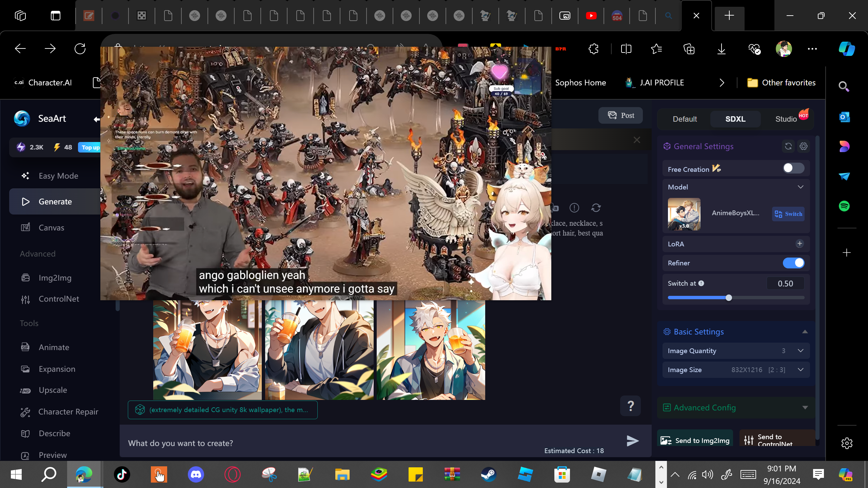The width and height of the screenshot is (868, 488).
Task: Collapse the SeaArt sidebar arrow
Action: click(97, 119)
